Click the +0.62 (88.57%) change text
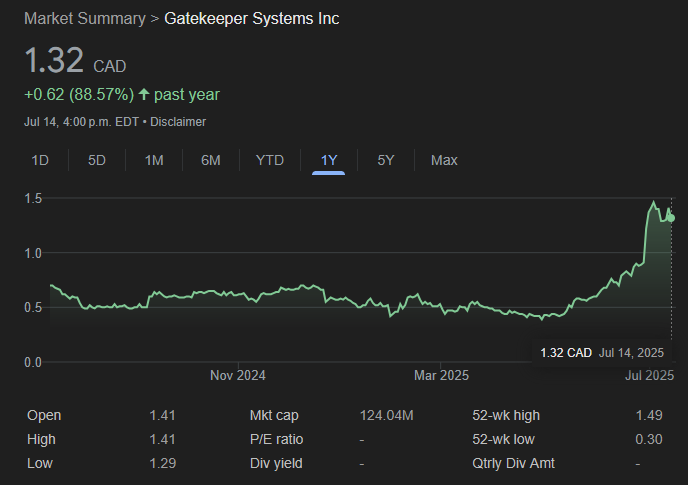Viewport: 688px width, 485px height. 79,94
